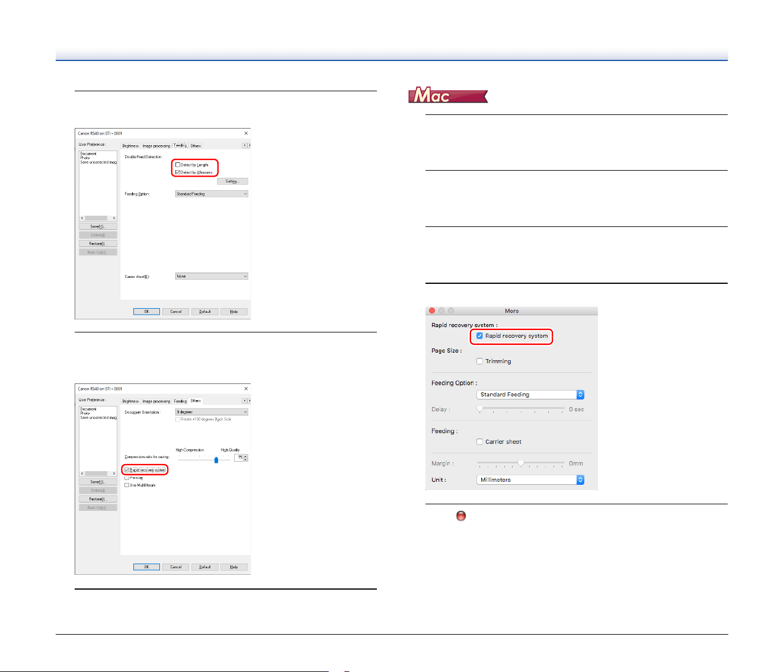Click preference list scrollbar thumb in Document Orientation dialog
The image size is (784, 672).
pos(97,473)
